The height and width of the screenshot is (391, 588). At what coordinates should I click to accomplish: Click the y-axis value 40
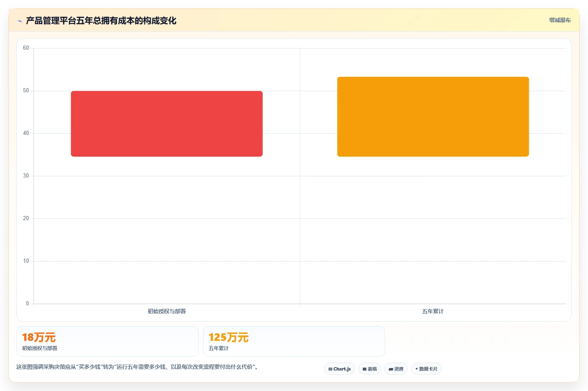pos(26,133)
